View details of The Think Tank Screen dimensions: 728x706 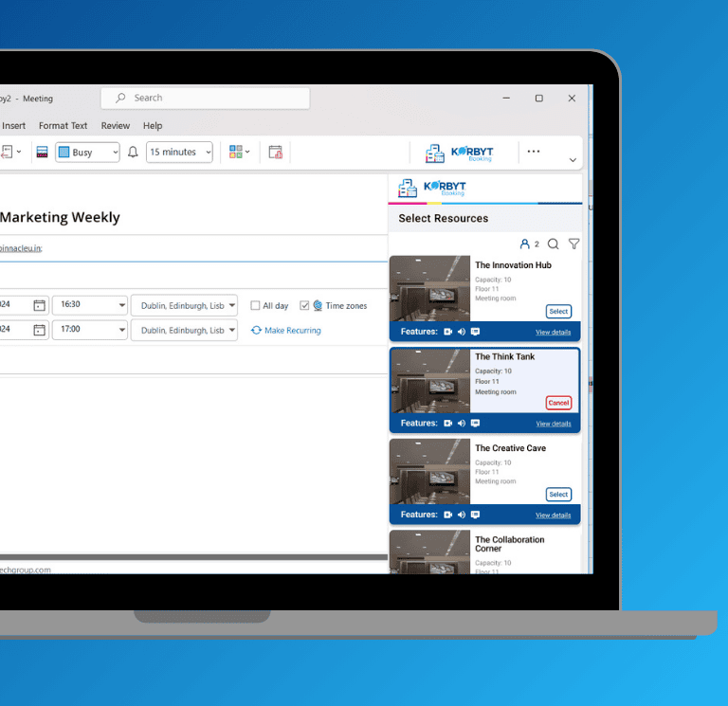[x=554, y=424]
